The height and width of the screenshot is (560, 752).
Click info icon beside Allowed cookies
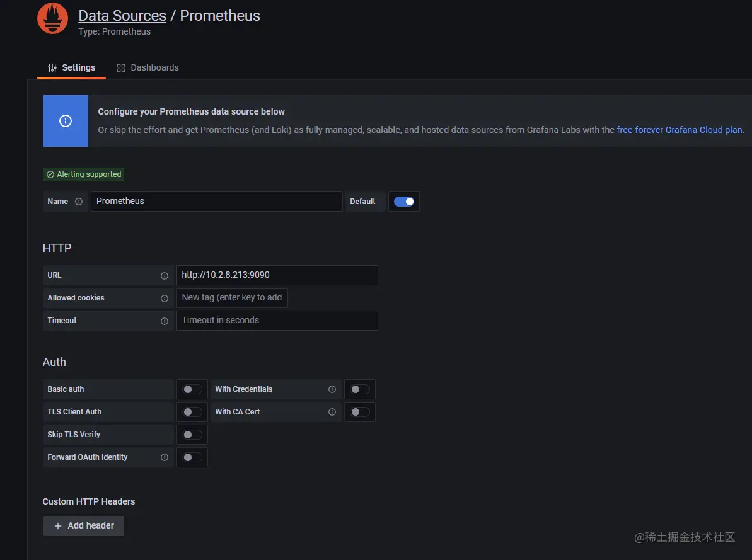[165, 298]
